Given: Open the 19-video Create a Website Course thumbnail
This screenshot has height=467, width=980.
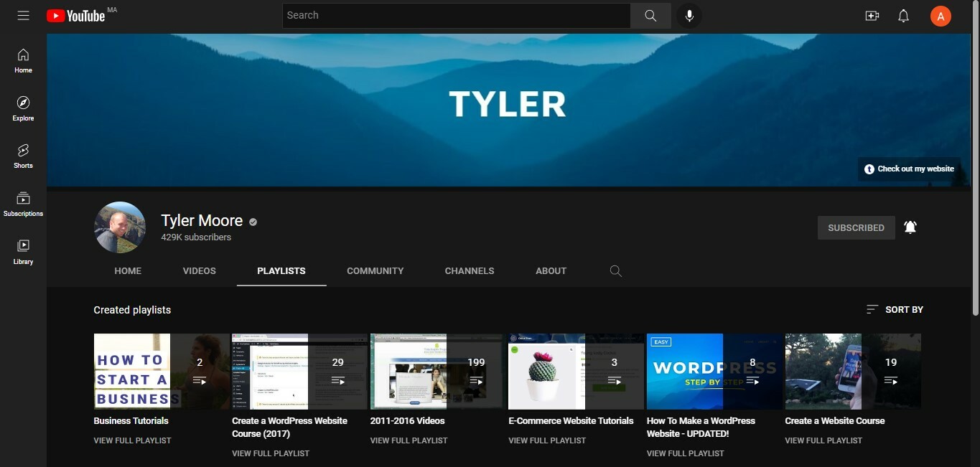Looking at the screenshot, I should [853, 372].
